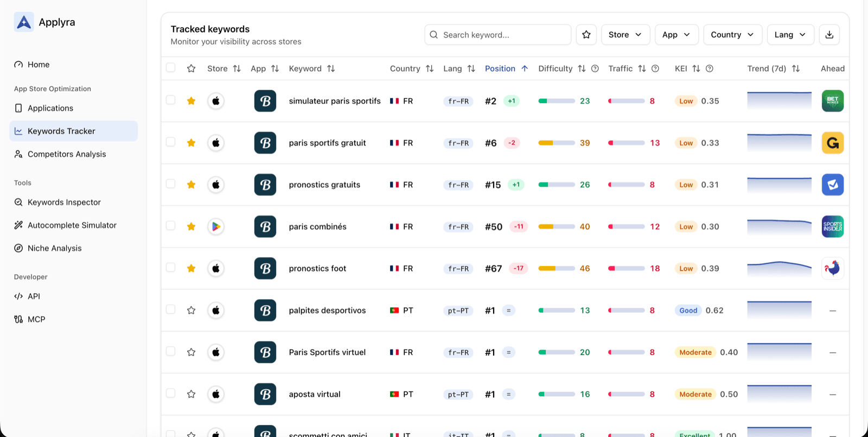The width and height of the screenshot is (868, 437).
Task: Click the B app icon for 'paris sportifs gratuit'
Action: click(x=265, y=143)
